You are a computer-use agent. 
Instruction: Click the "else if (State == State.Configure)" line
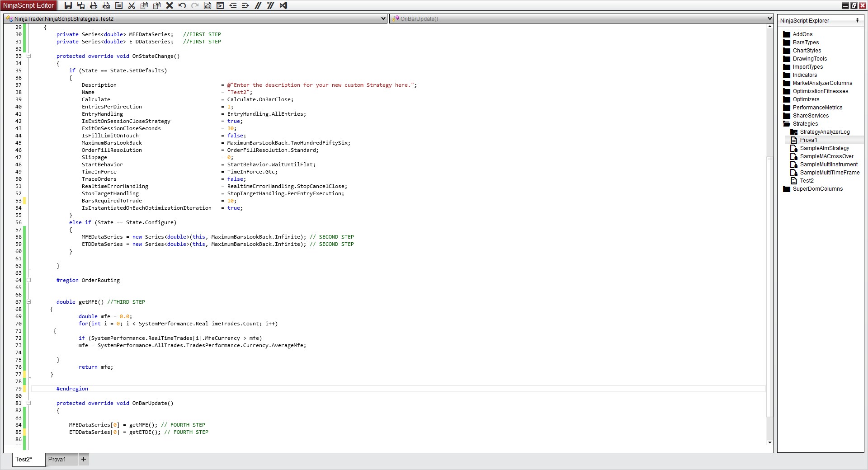point(123,222)
